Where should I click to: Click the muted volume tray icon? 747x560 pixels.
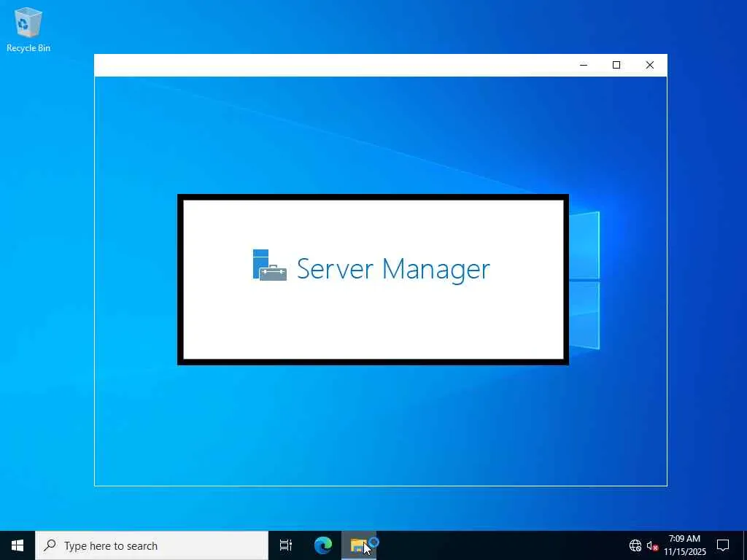tap(652, 545)
